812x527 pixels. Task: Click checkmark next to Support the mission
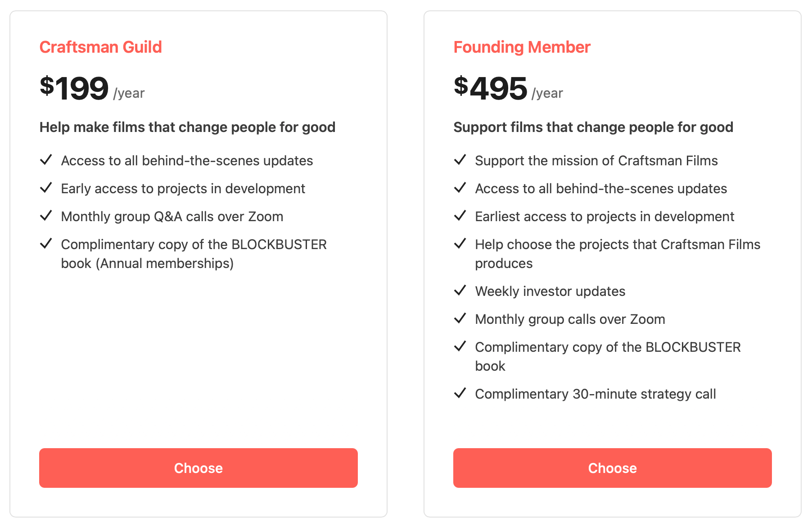(x=460, y=160)
